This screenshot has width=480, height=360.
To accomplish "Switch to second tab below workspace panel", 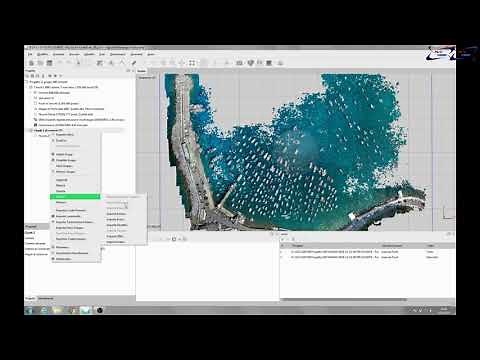I will click(x=46, y=298).
